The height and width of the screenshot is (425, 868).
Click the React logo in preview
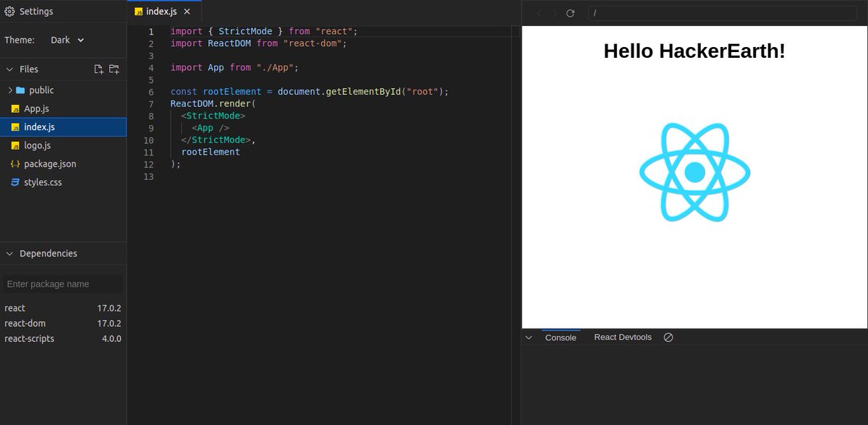694,172
